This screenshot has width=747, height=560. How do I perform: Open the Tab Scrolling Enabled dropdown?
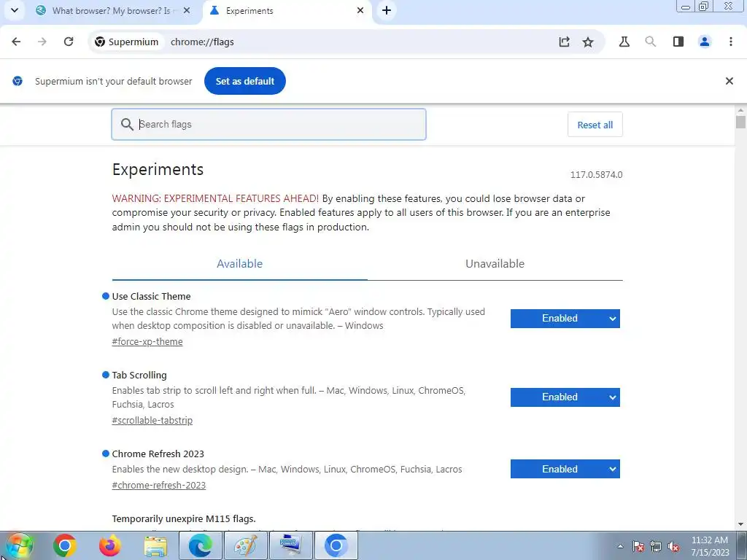click(565, 397)
